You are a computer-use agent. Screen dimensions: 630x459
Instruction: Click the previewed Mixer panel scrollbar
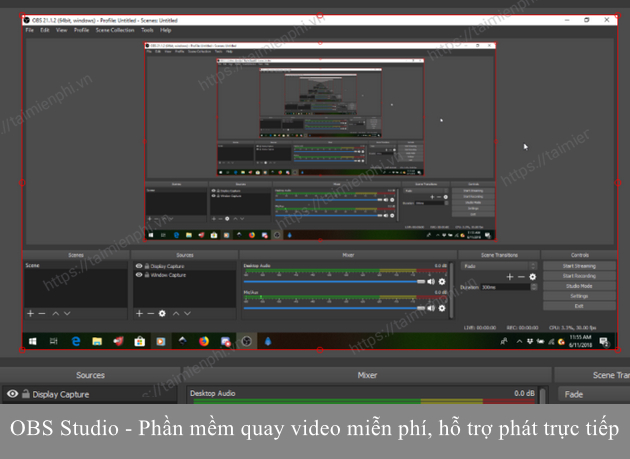click(452, 290)
